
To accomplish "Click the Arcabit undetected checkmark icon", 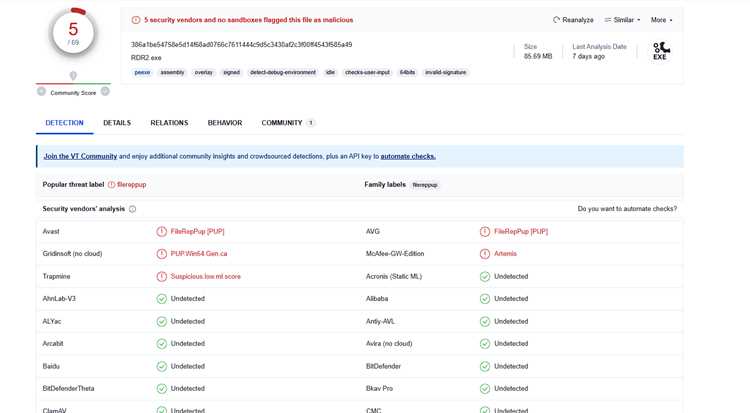I will (162, 344).
